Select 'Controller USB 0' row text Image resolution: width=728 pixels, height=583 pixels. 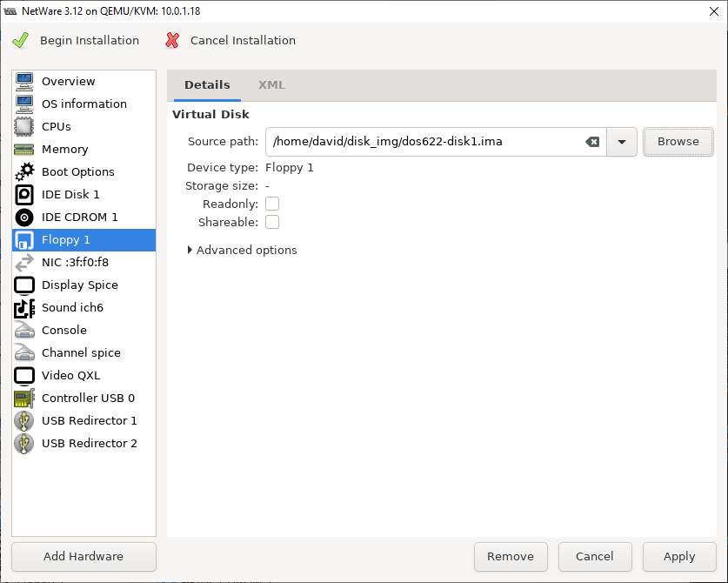88,399
